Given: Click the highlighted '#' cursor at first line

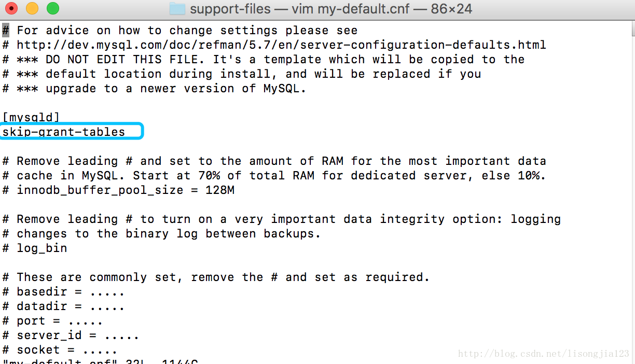Looking at the screenshot, I should click(6, 31).
